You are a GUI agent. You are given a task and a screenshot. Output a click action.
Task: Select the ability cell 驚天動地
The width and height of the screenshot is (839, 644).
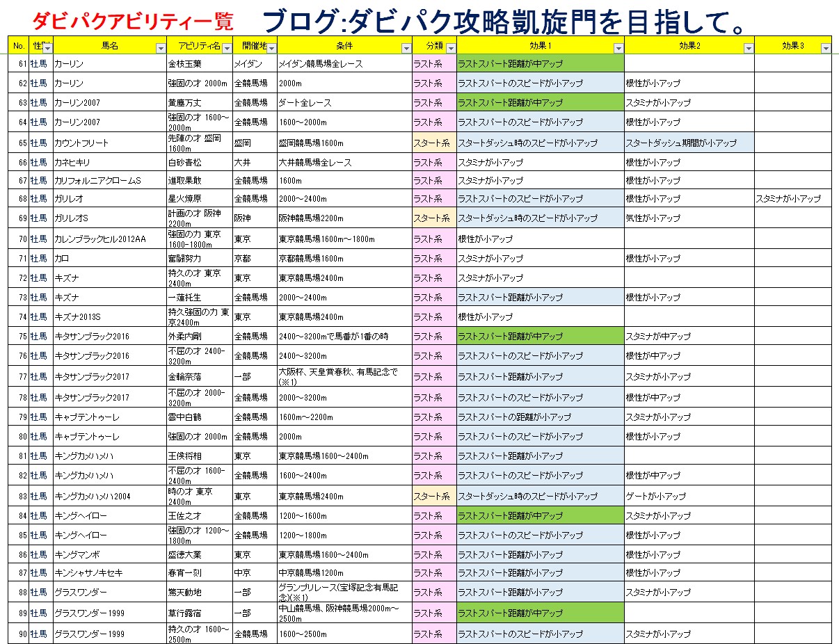coord(200,593)
